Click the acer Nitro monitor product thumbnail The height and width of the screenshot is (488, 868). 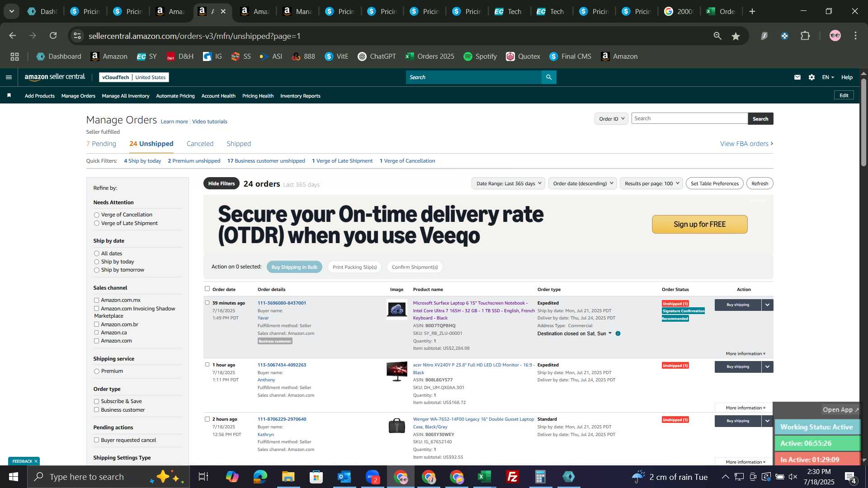pyautogui.click(x=397, y=371)
